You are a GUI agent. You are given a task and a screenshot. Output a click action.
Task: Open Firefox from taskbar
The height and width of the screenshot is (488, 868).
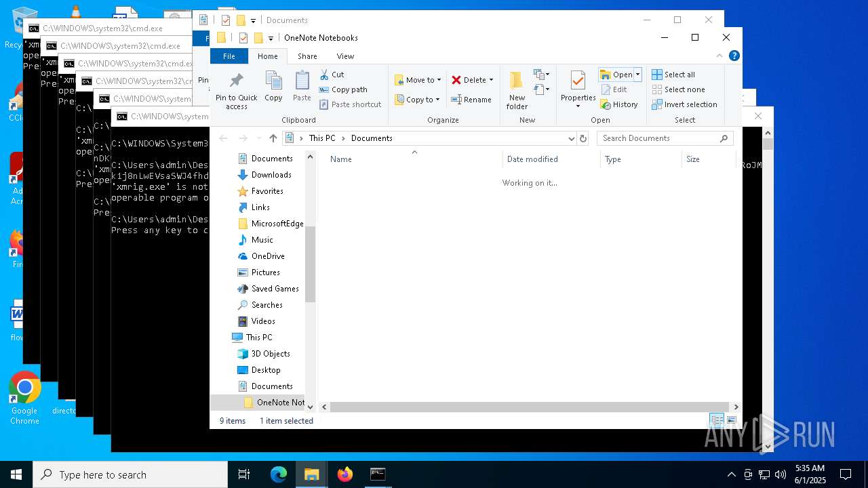pyautogui.click(x=345, y=474)
